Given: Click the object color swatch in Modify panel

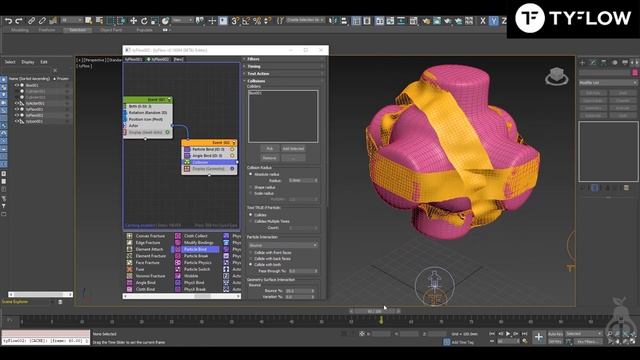Looking at the screenshot, I should (x=635, y=72).
